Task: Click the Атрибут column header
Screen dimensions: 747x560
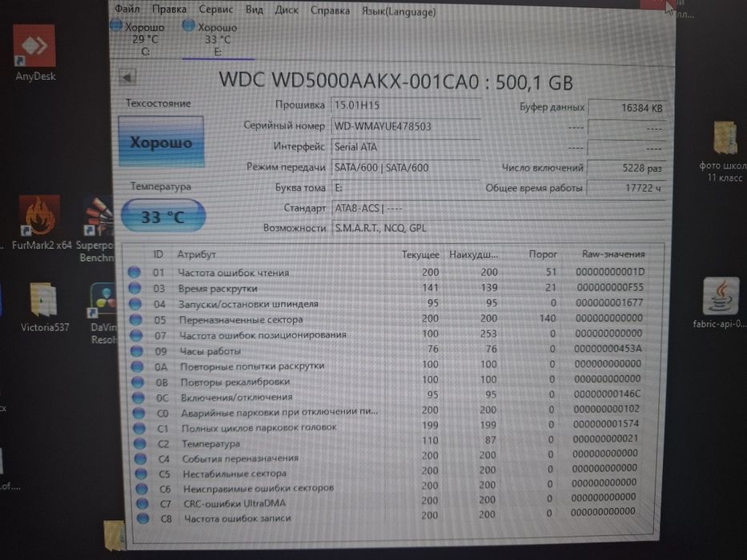Action: click(x=197, y=254)
